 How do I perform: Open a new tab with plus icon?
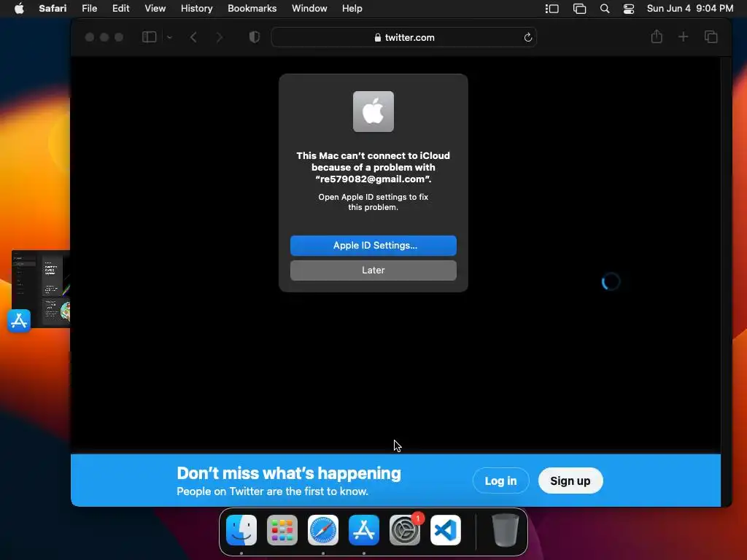coord(683,36)
